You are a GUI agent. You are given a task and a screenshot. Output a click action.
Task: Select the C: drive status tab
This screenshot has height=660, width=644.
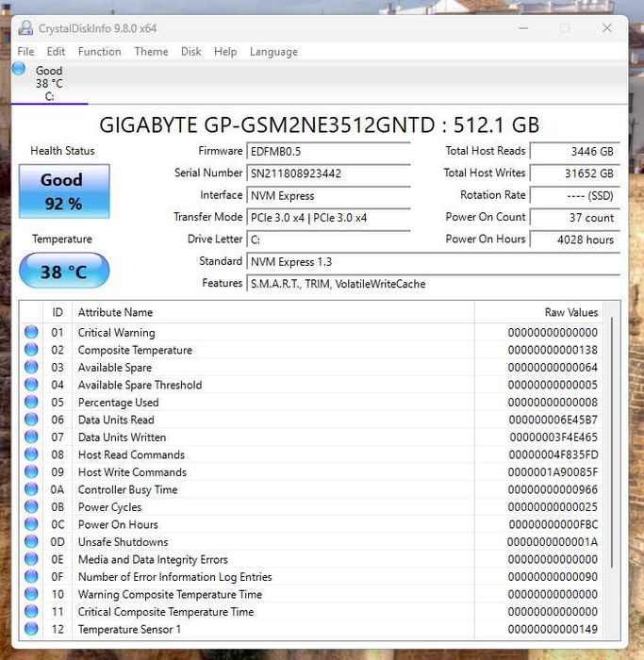tap(50, 83)
